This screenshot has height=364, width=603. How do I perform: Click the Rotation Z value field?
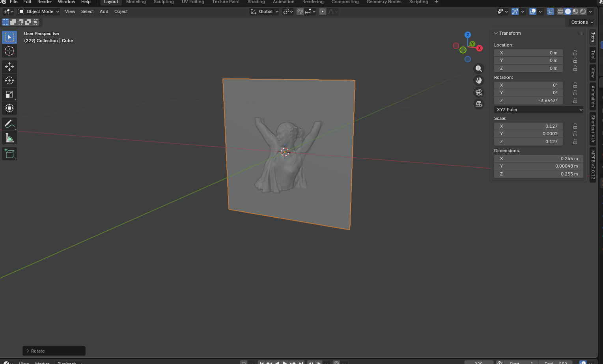[x=528, y=101]
